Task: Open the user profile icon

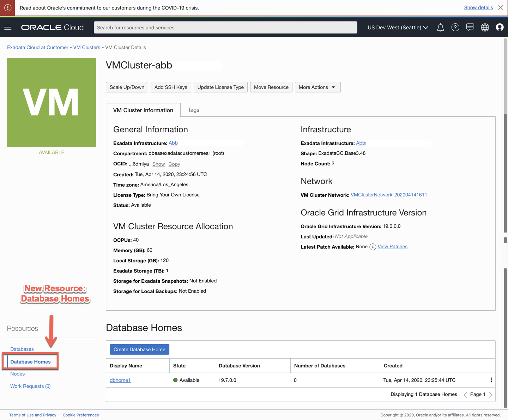Action: [x=500, y=28]
